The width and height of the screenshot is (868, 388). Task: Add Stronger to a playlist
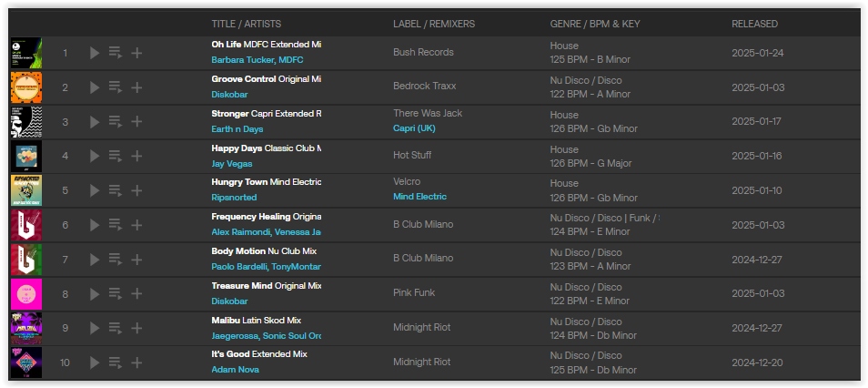coord(136,121)
